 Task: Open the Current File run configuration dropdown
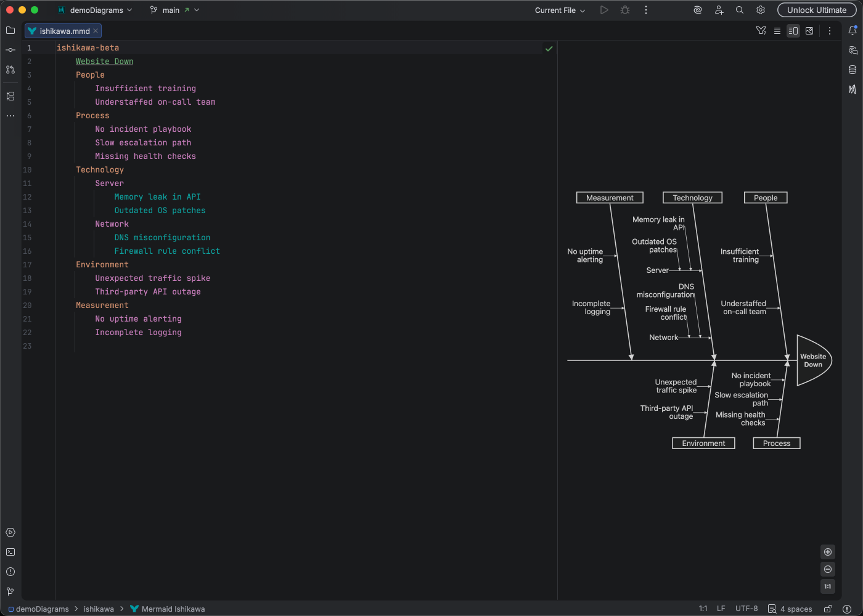(x=558, y=10)
